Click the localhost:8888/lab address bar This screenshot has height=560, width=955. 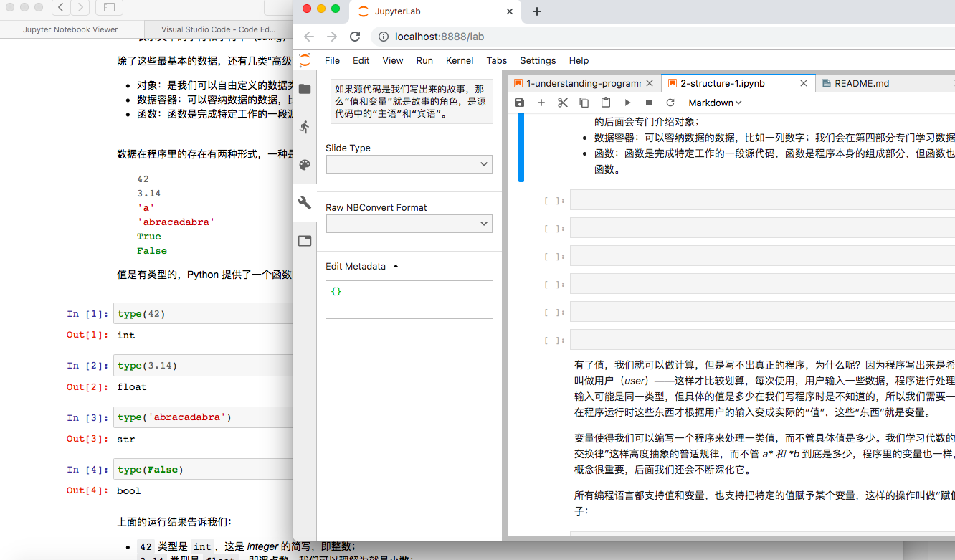point(663,37)
